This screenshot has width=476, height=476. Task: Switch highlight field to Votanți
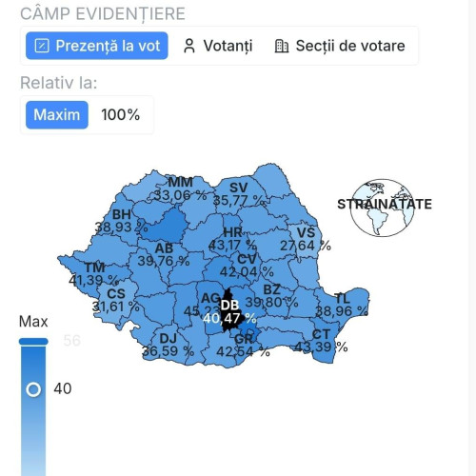click(218, 46)
